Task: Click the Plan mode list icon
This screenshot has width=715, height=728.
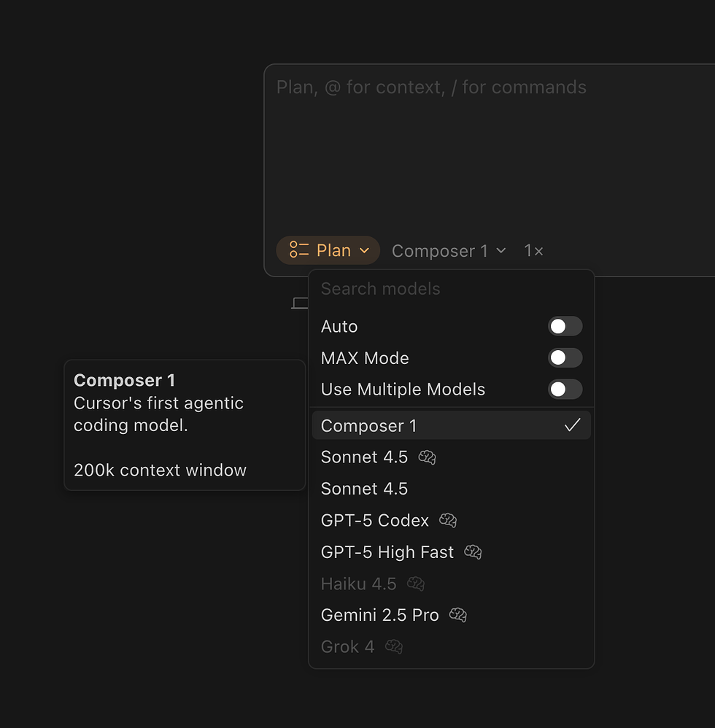Action: [x=299, y=249]
